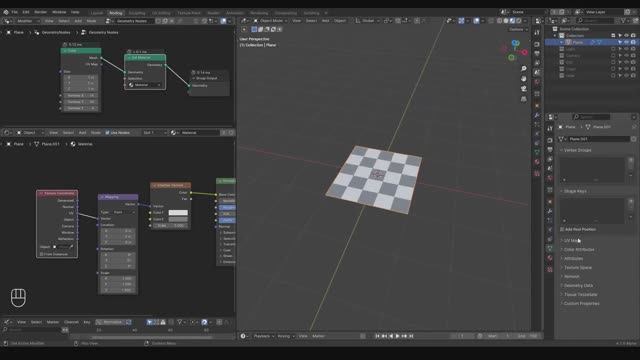This screenshot has height=360, width=640.
Task: Collapse the Shape Keys panel
Action: click(x=574, y=191)
